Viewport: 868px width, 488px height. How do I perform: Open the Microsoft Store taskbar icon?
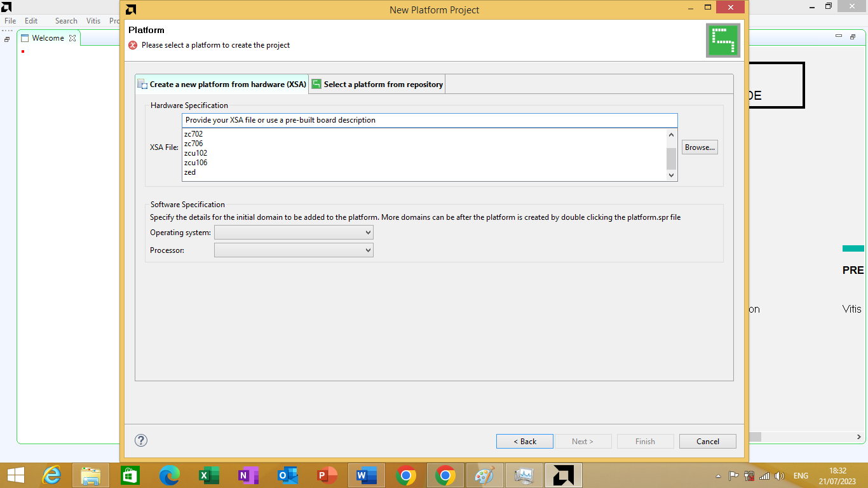click(x=130, y=475)
